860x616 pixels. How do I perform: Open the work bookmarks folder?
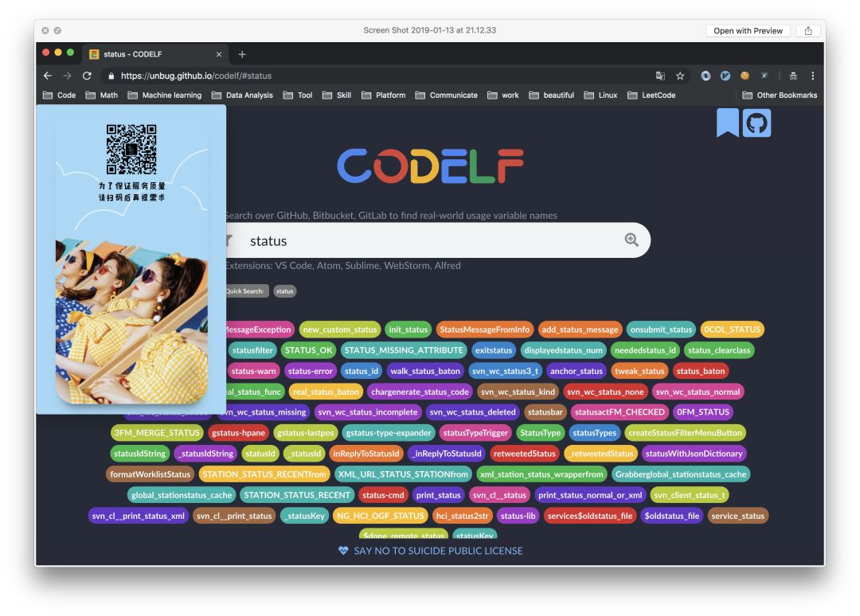pos(503,95)
